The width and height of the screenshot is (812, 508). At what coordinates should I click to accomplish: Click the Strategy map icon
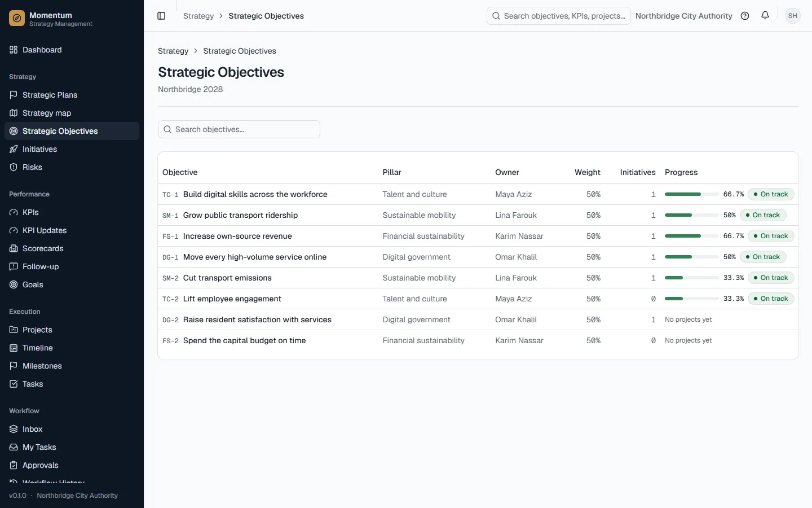[x=14, y=113]
